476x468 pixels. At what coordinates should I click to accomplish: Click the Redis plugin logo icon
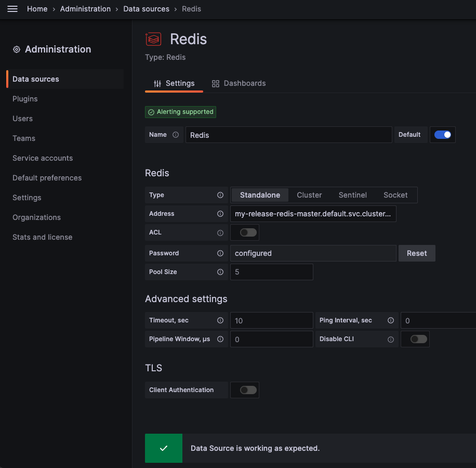[153, 39]
